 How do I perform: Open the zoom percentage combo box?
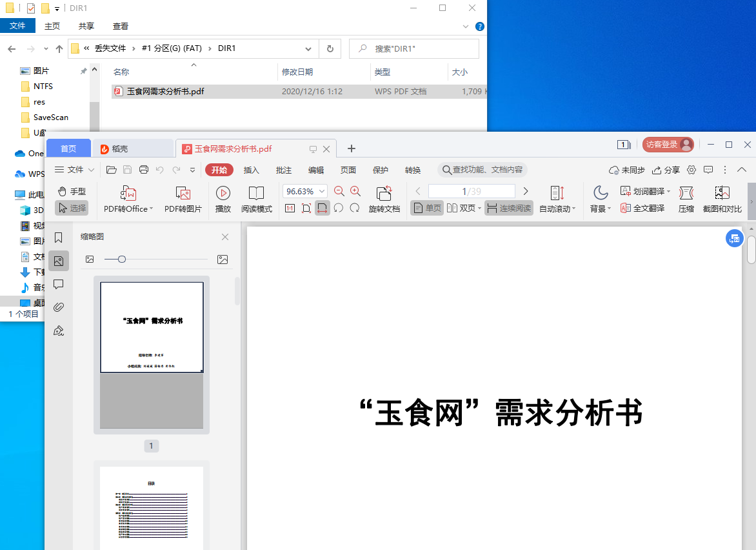[x=304, y=190]
